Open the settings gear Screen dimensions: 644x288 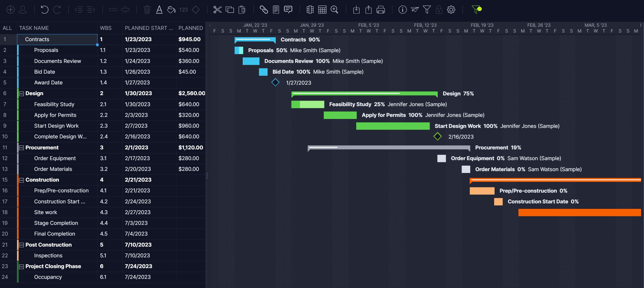pos(451,10)
